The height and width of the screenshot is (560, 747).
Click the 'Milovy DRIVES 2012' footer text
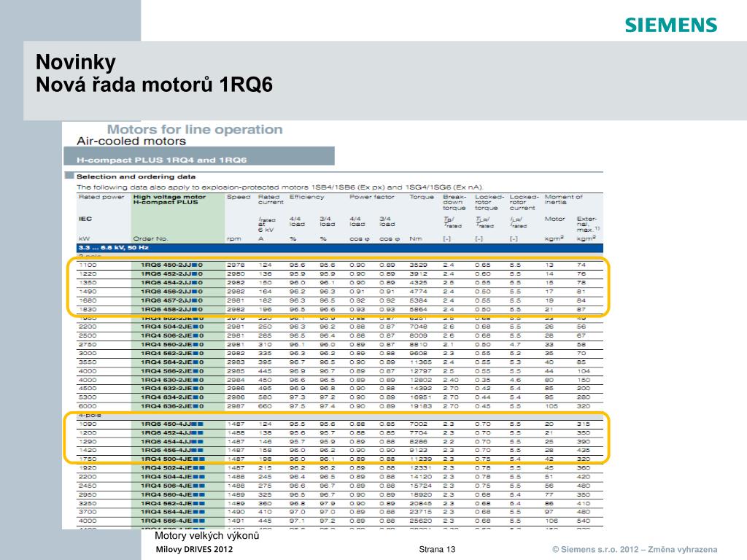[194, 549]
